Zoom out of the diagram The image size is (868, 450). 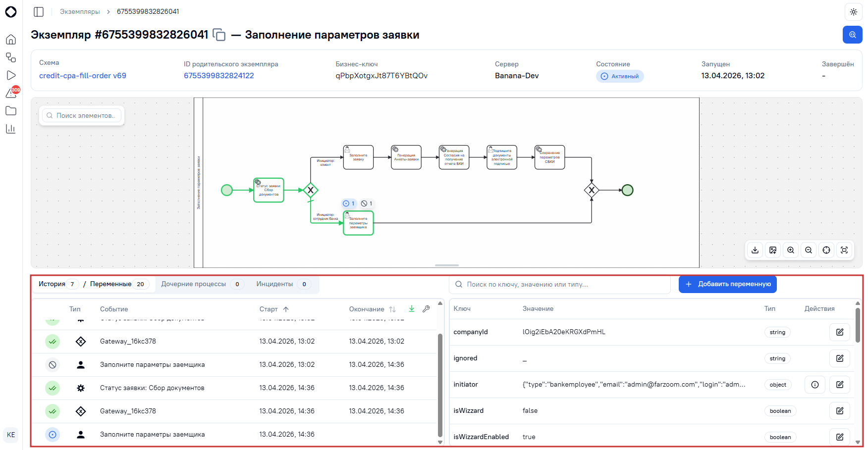[x=809, y=250]
